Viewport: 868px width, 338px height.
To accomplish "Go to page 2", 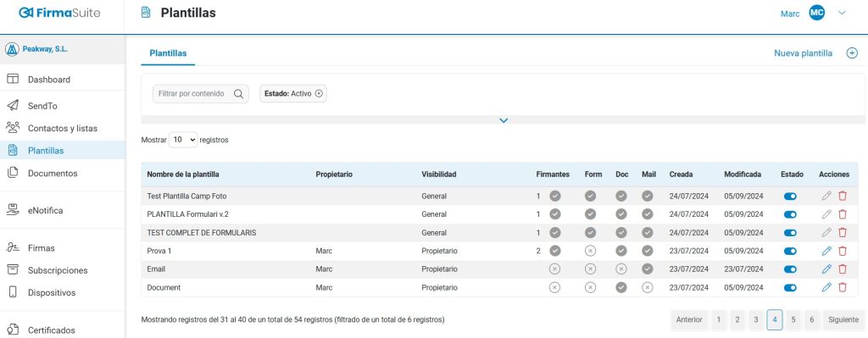I will tap(737, 319).
